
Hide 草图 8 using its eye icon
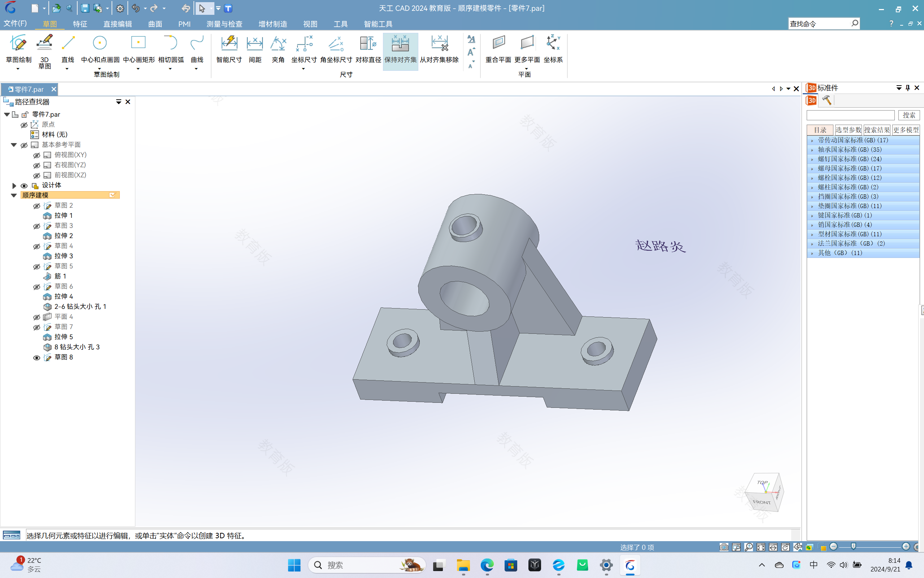pyautogui.click(x=37, y=357)
